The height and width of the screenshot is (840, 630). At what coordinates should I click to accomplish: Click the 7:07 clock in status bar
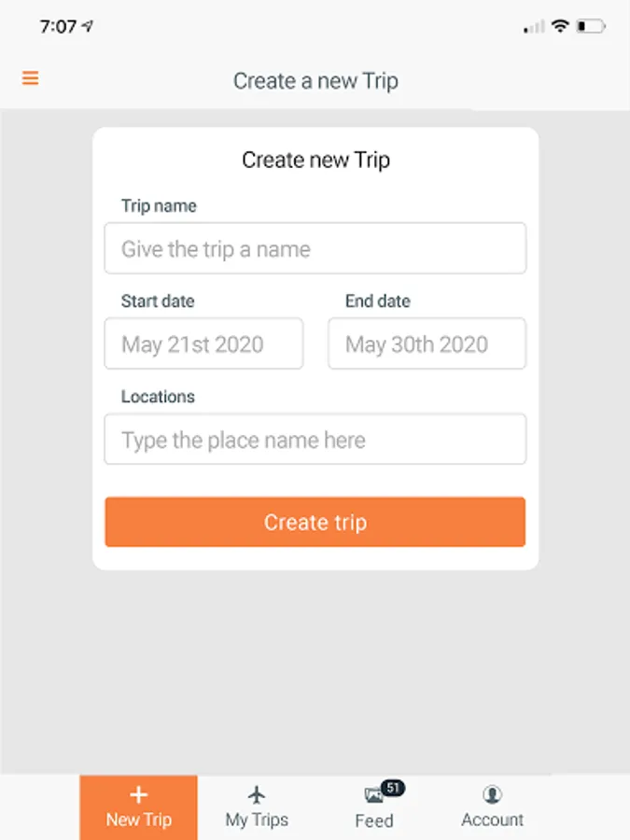click(58, 26)
